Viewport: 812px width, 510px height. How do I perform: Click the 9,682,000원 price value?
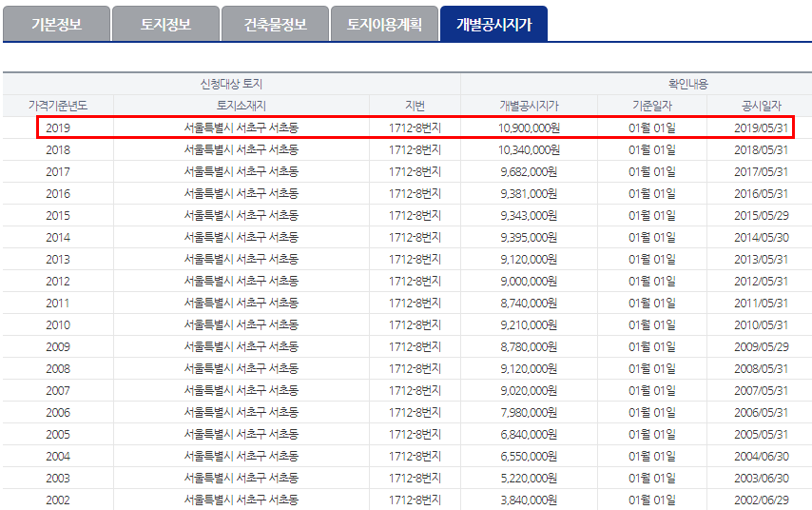coord(529,171)
